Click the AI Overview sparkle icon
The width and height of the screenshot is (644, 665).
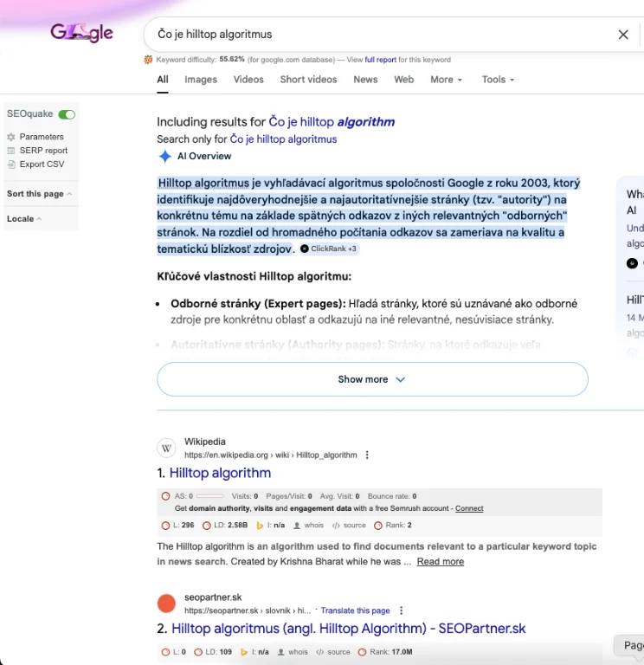pos(164,157)
